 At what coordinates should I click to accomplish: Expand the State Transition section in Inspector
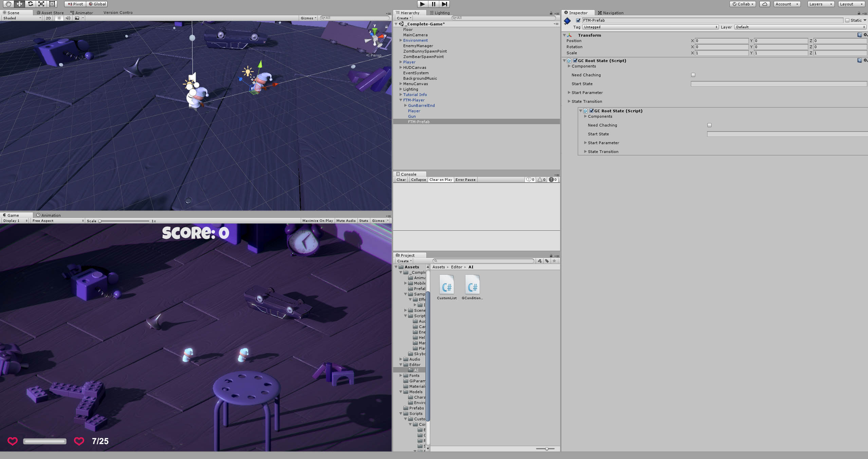pyautogui.click(x=569, y=101)
